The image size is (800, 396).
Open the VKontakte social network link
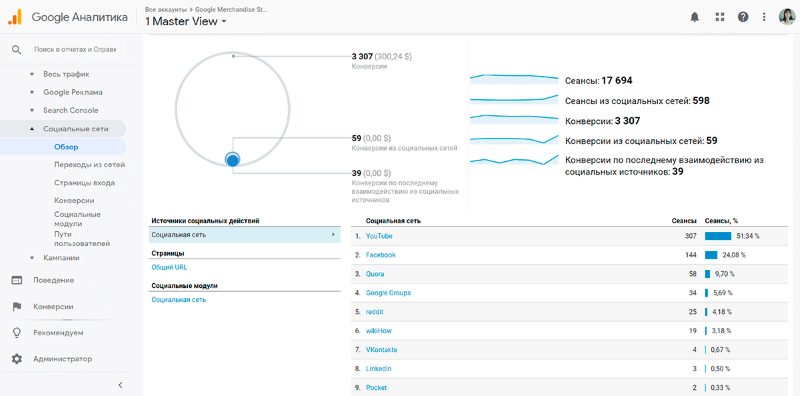[x=382, y=350]
